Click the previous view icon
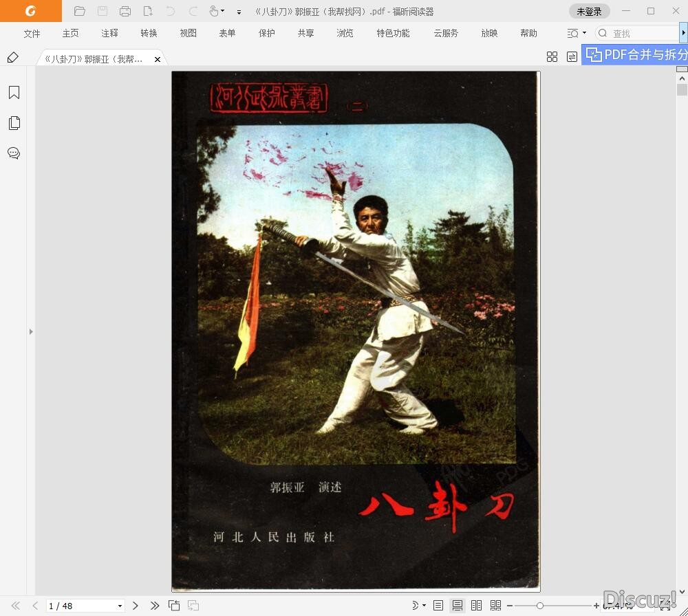The width and height of the screenshot is (688, 616). (x=174, y=606)
